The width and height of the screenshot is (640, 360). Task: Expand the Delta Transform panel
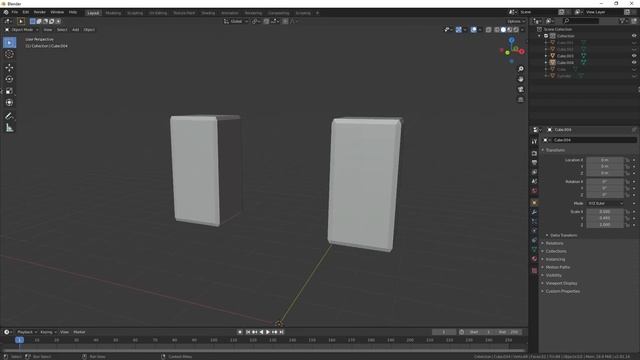[x=563, y=236]
